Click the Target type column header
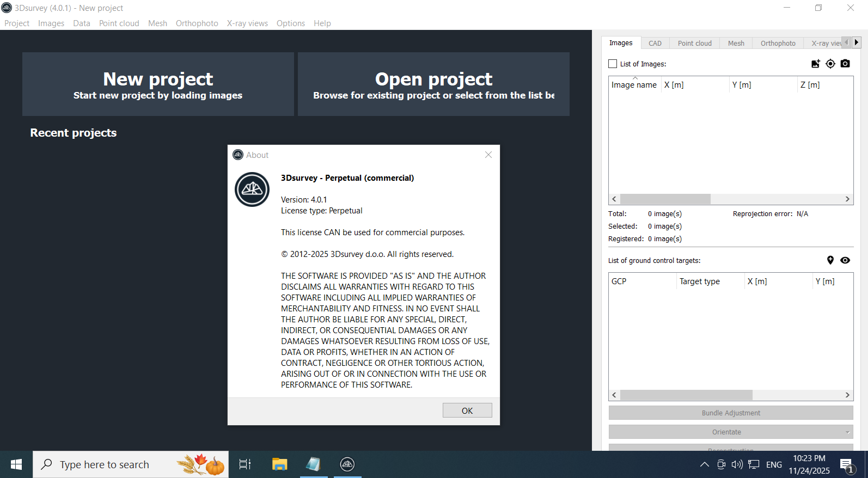Image resolution: width=868 pixels, height=478 pixels. (x=710, y=281)
